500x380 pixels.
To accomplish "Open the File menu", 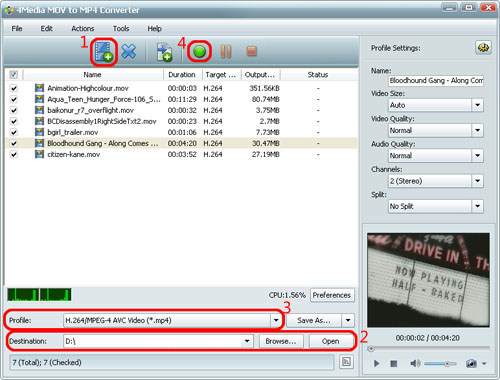I will (x=17, y=29).
